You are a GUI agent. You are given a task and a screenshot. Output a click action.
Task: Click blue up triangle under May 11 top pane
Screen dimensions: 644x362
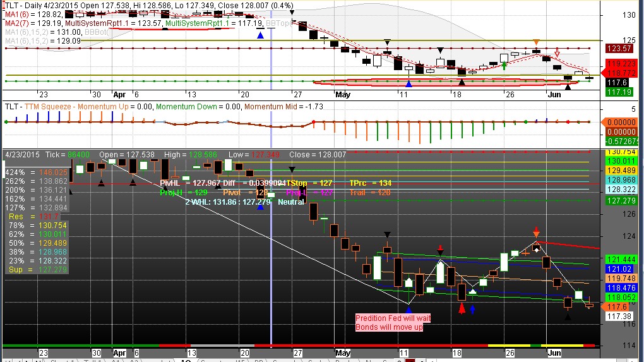(408, 84)
